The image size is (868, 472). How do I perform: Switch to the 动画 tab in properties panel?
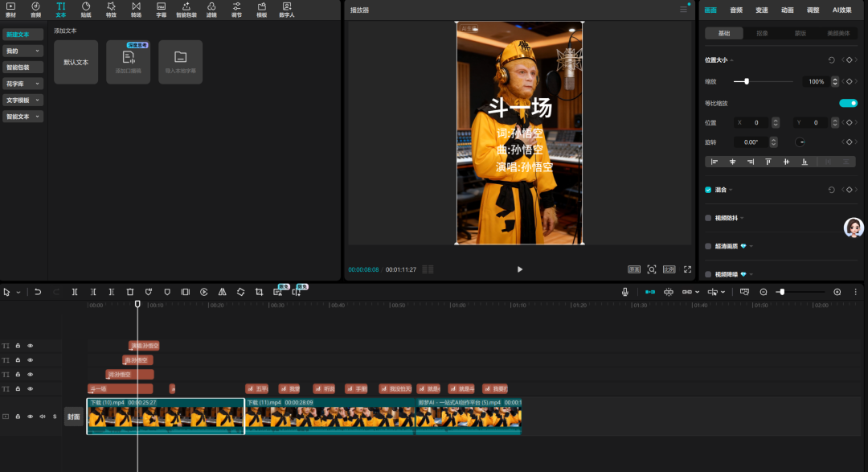click(x=787, y=10)
